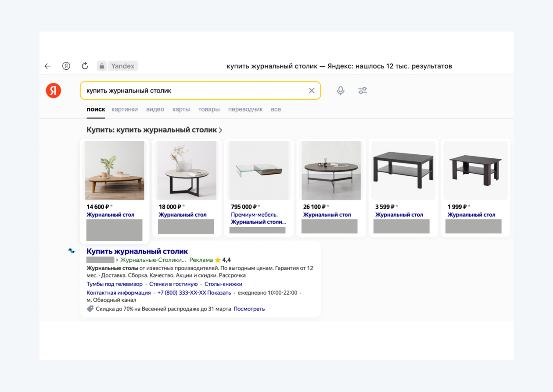Image resolution: width=553 pixels, height=392 pixels.
Task: Click the advertiser favicon beside ad result
Action: tap(72, 251)
